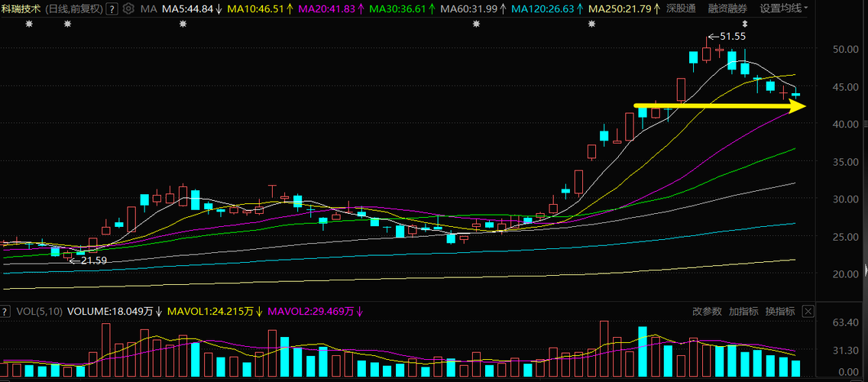Expand the 设置均线 dropdown
This screenshot has width=868, height=382.
[x=784, y=9]
